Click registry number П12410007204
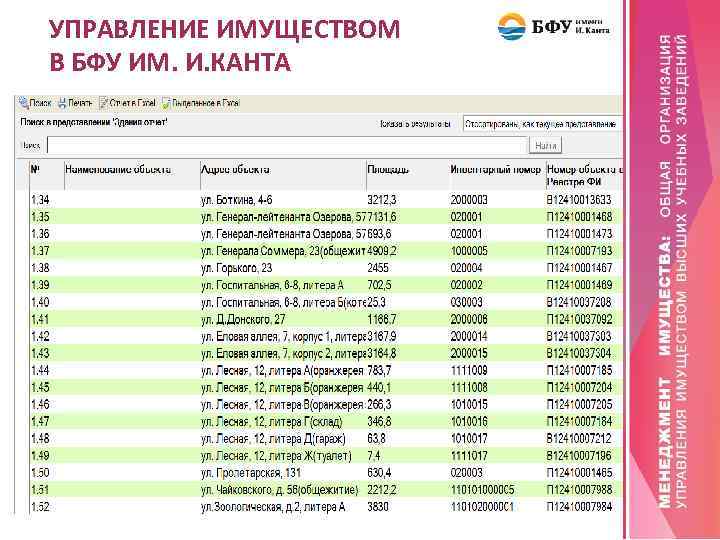720x540 pixels. pos(579,387)
